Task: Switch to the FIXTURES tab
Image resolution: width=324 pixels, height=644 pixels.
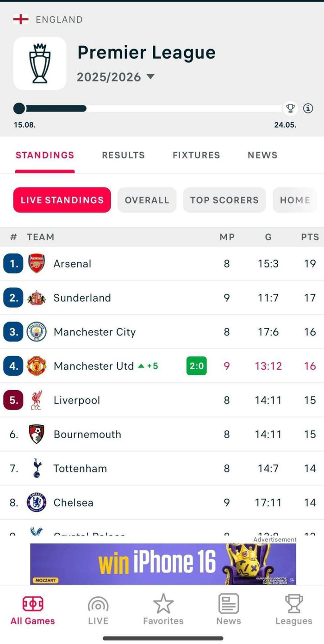Action: (196, 155)
